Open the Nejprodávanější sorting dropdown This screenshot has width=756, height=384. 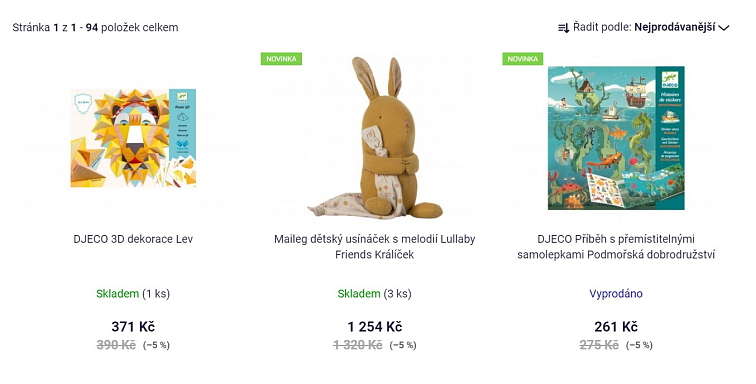675,27
